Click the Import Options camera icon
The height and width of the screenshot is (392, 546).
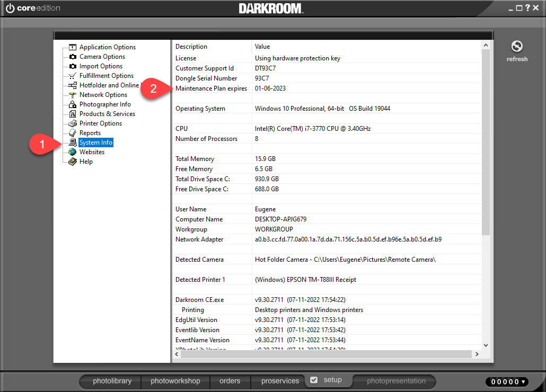click(73, 66)
